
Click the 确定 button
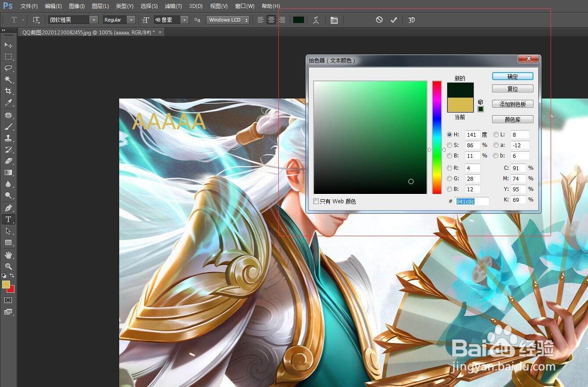click(513, 77)
